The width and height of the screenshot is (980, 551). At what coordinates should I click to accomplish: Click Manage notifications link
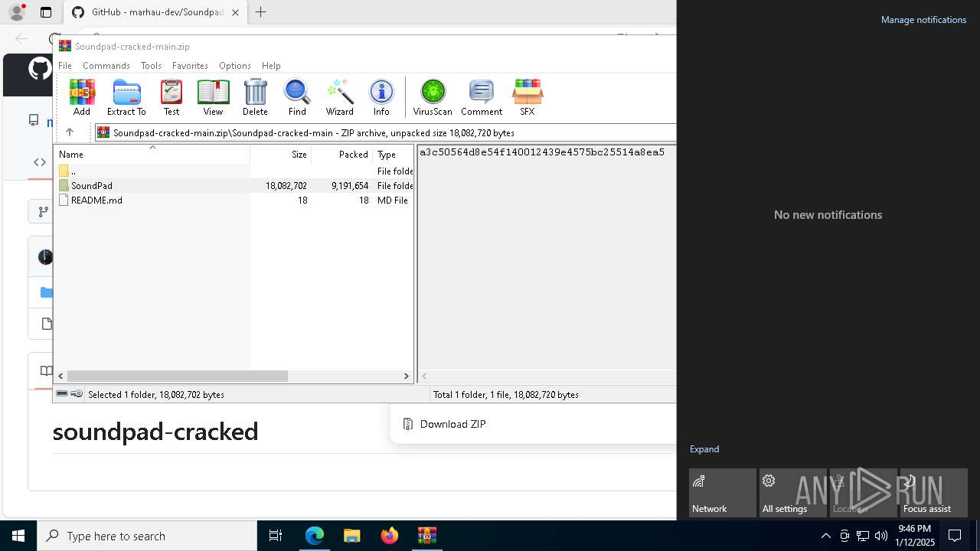click(923, 20)
